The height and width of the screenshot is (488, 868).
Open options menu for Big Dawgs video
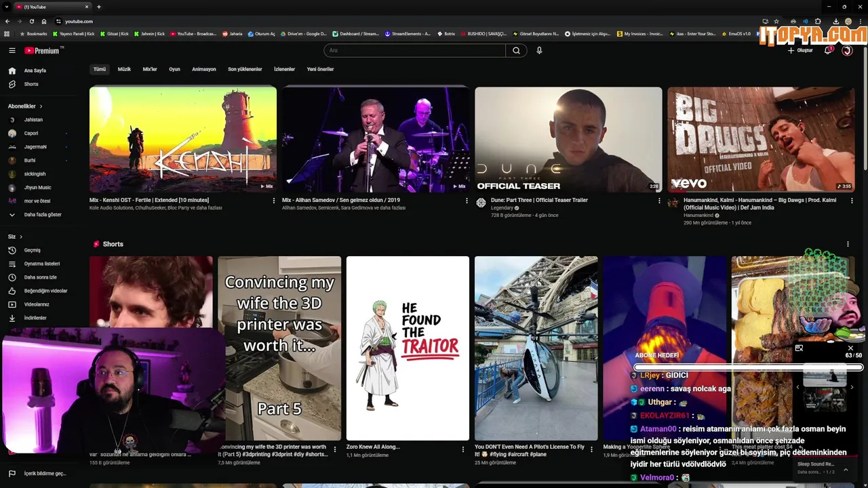pos(852,201)
